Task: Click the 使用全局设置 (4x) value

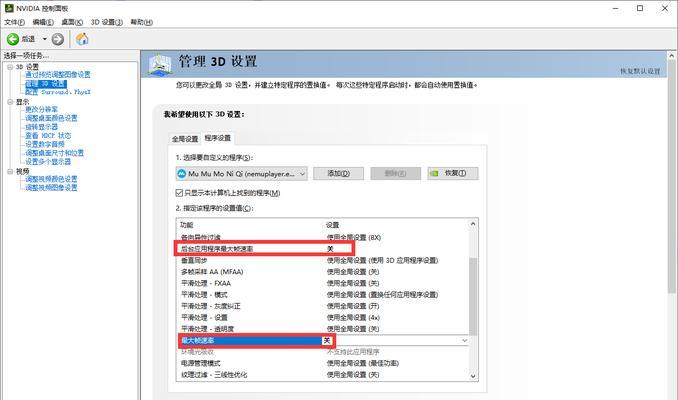Action: (353, 317)
